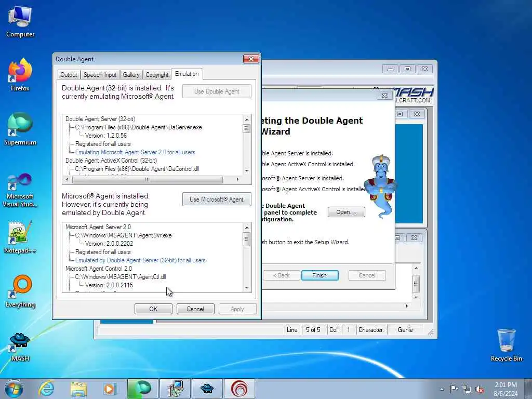This screenshot has width=532, height=399.
Task: Click the muted volume tray icon
Action: click(480, 389)
